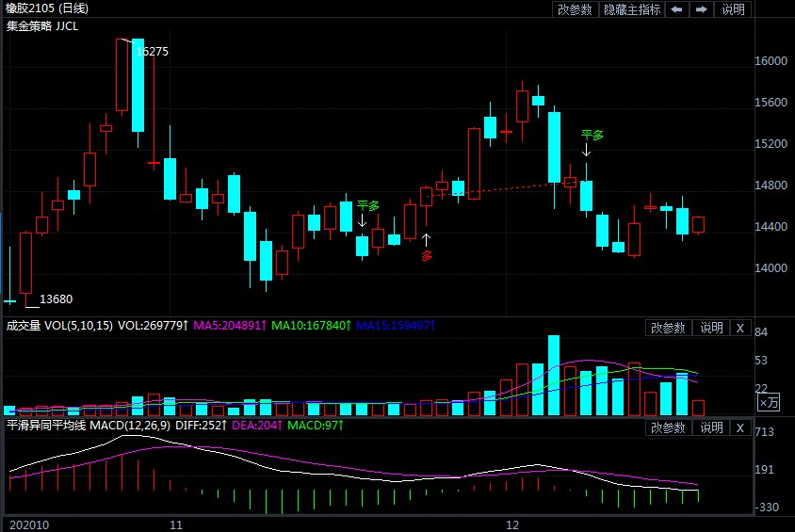795x532 pixels.
Task: Close the volume panel with X
Action: pyautogui.click(x=740, y=328)
